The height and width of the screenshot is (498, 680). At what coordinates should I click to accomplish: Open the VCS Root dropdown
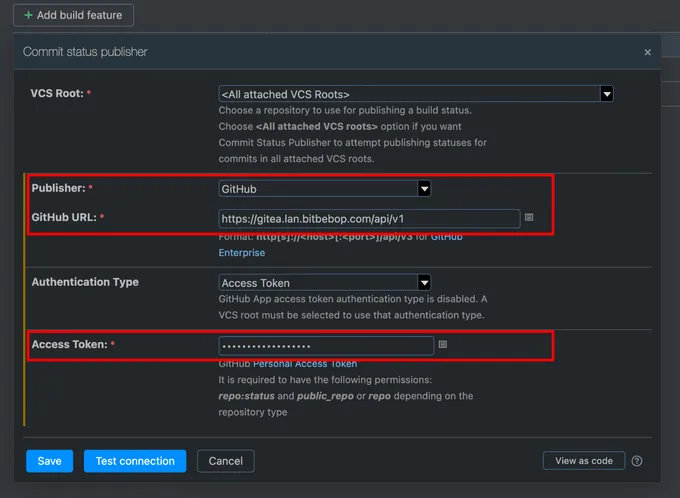click(415, 94)
